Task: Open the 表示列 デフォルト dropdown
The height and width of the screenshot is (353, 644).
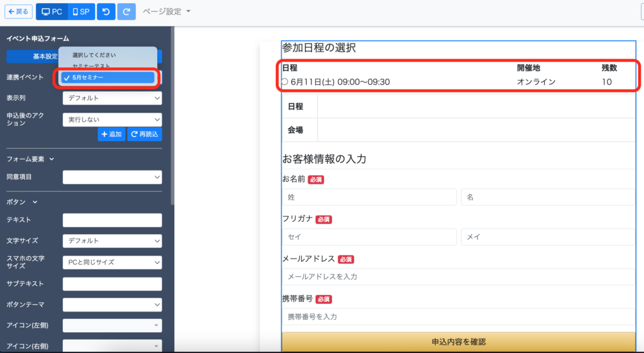Action: click(112, 98)
